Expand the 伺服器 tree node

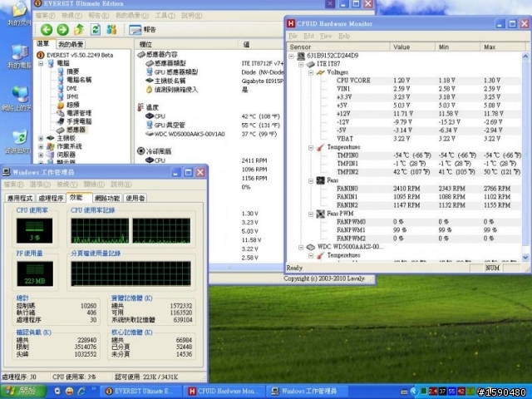tap(41, 155)
